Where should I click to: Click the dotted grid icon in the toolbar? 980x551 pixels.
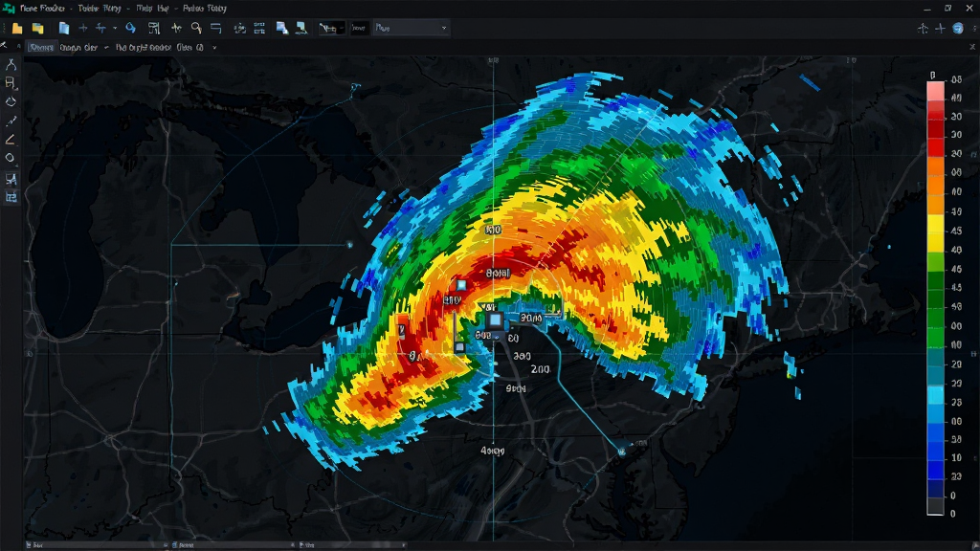[259, 28]
